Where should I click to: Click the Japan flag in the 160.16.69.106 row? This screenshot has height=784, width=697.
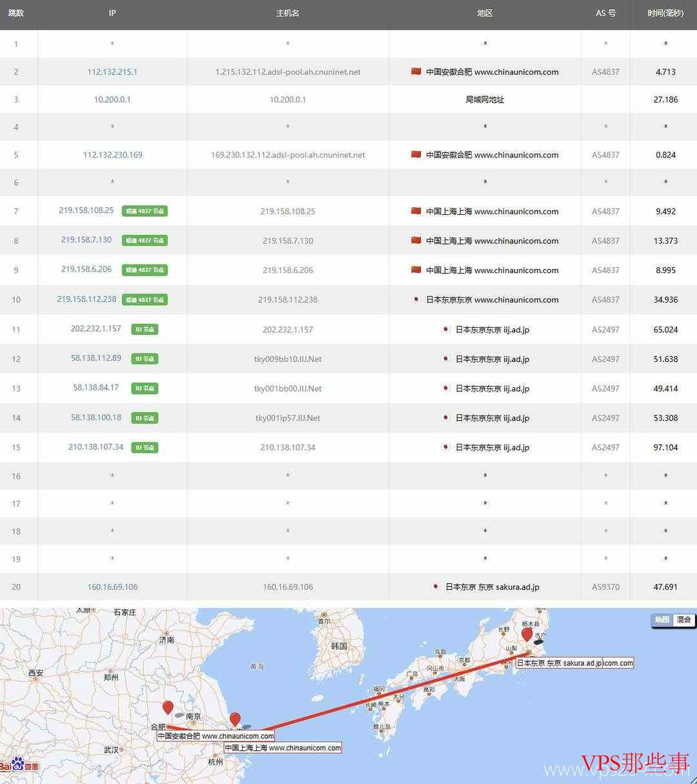pyautogui.click(x=436, y=587)
